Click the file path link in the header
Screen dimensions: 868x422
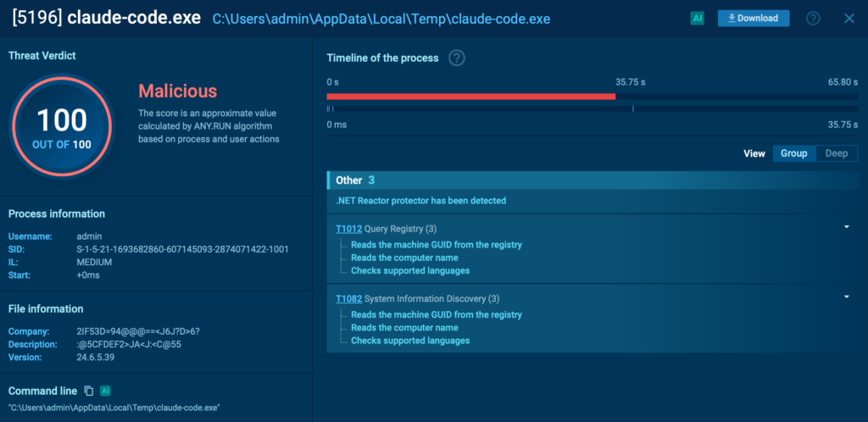(381, 19)
